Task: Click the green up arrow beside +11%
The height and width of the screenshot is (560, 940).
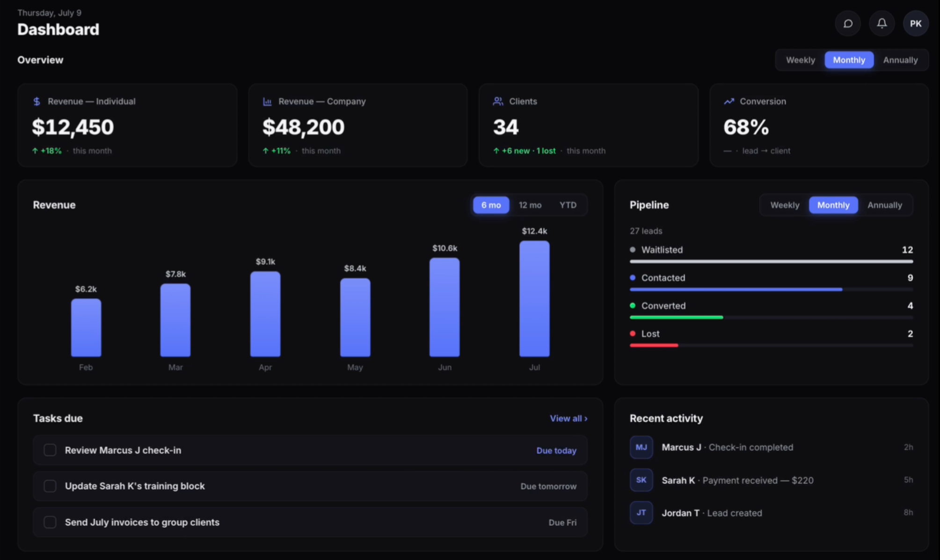Action: pos(266,151)
